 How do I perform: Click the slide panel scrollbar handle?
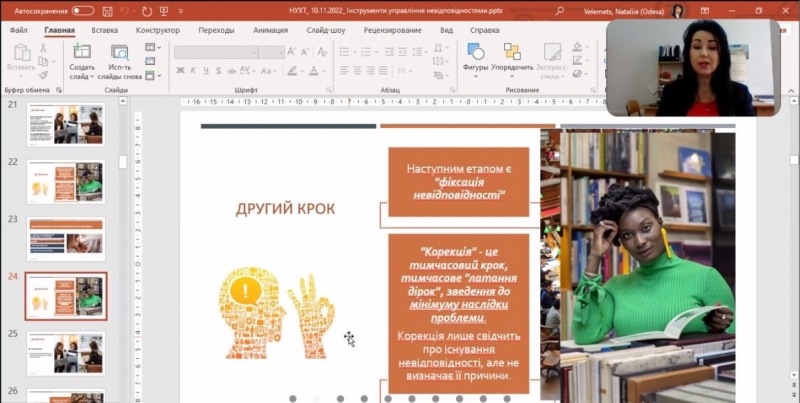(123, 162)
